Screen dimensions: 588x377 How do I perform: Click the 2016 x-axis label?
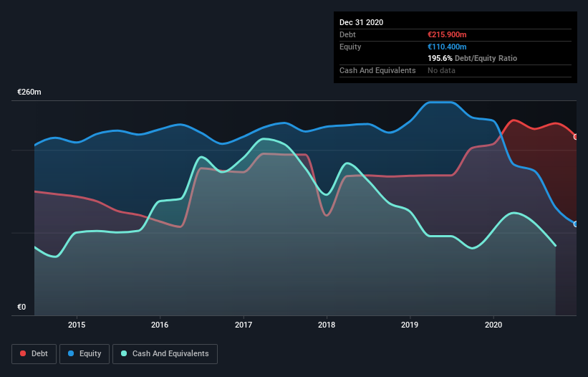click(160, 325)
